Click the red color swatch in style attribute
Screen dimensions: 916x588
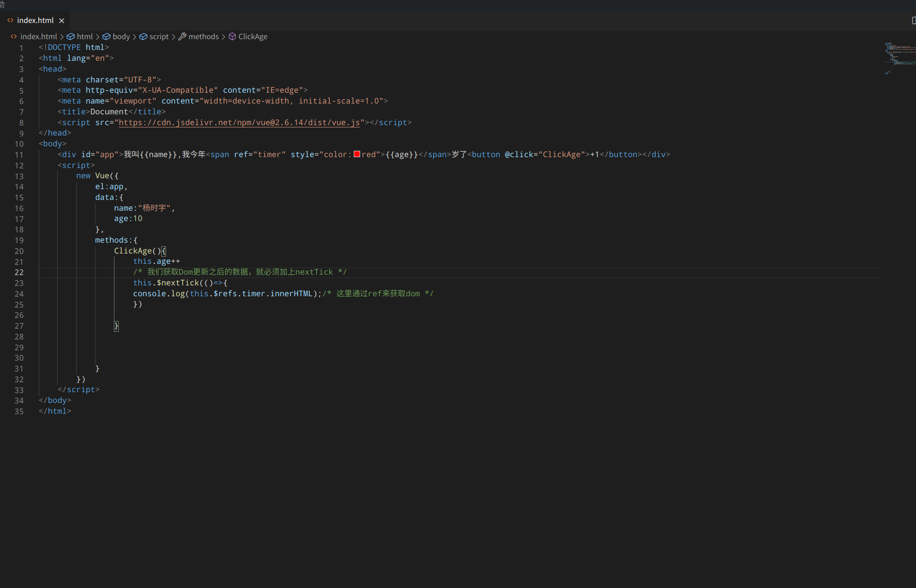click(357, 154)
